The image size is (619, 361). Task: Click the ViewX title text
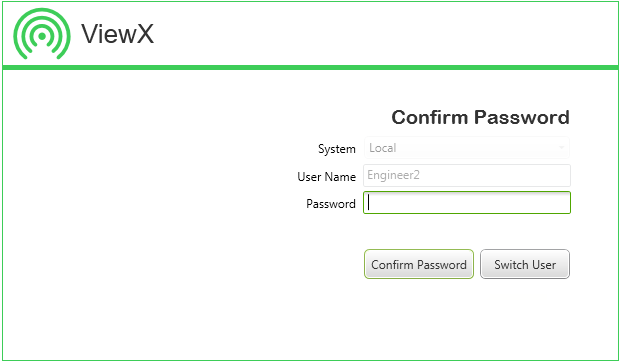(x=118, y=34)
